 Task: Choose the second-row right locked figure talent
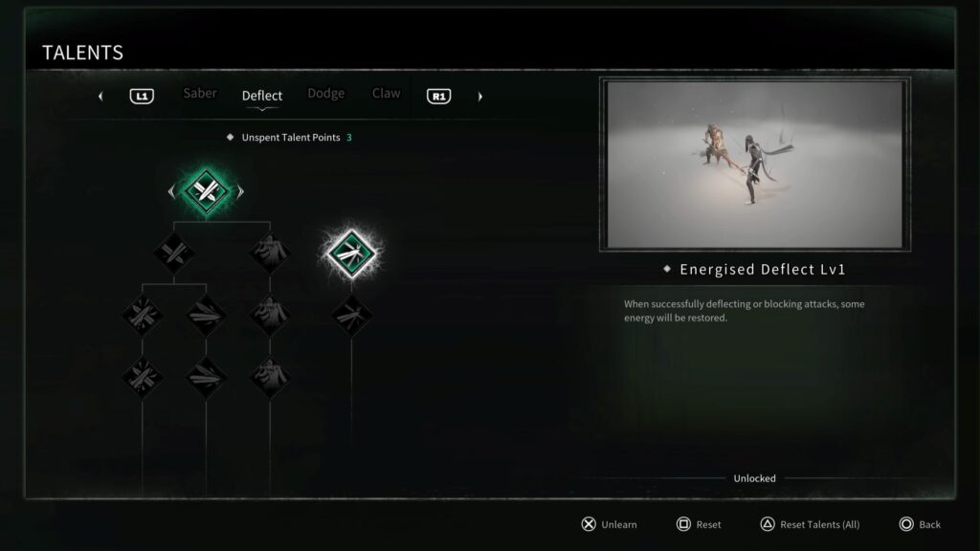269,253
